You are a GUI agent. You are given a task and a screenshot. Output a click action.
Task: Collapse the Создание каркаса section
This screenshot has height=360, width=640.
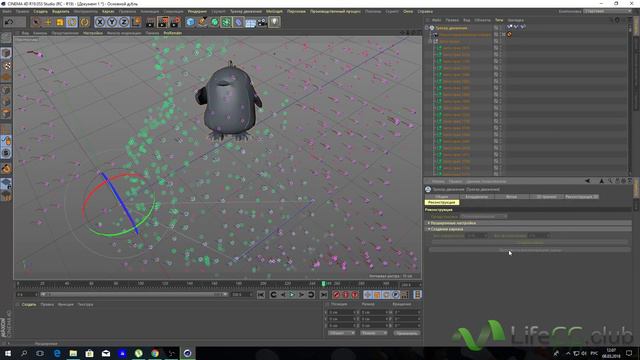529,229
